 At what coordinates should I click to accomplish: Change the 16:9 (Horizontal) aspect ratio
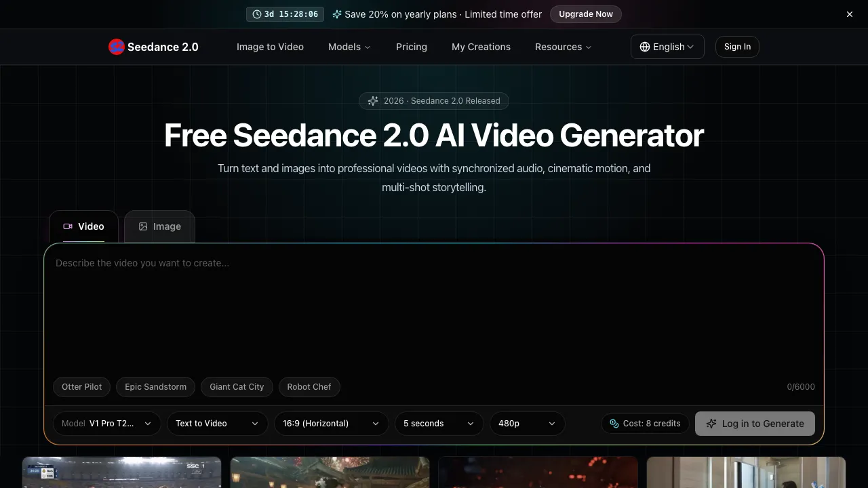pos(331,424)
